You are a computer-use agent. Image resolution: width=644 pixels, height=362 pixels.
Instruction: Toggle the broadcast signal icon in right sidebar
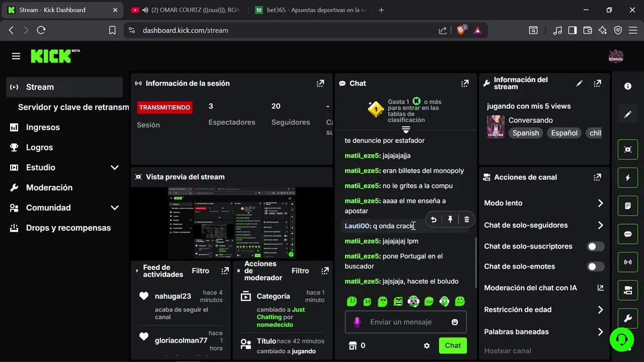coord(628,262)
